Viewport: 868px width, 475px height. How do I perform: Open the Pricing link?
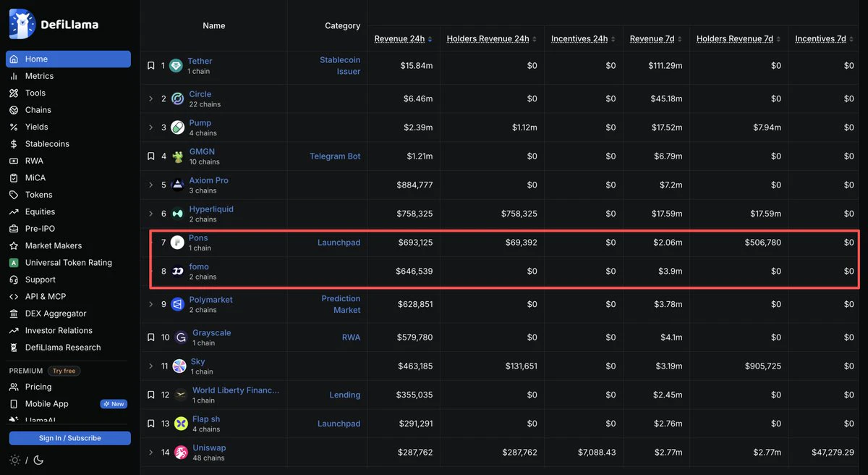click(x=68, y=387)
